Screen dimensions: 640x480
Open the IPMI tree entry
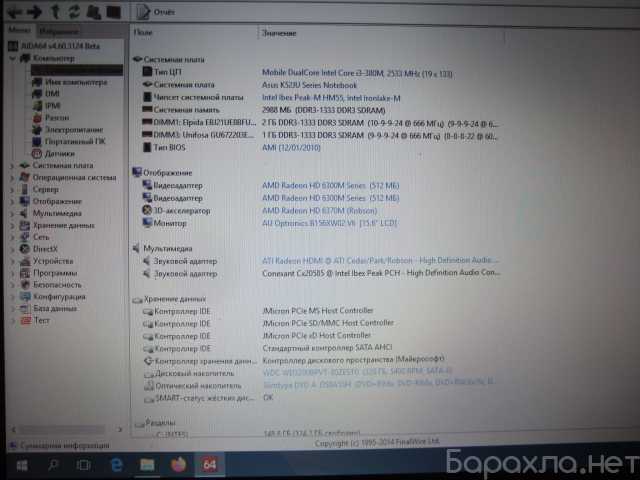tap(53, 106)
